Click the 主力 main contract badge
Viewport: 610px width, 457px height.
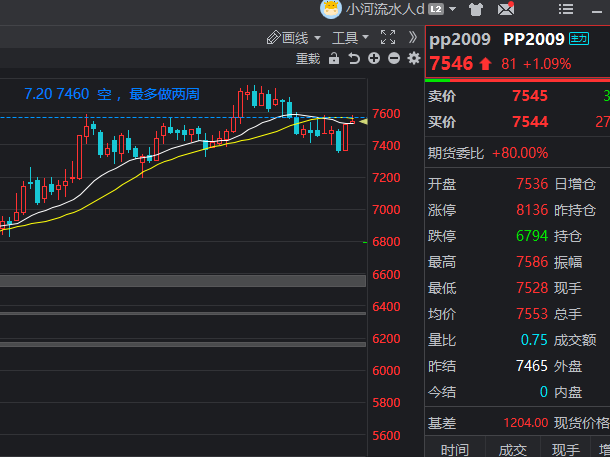[579, 39]
